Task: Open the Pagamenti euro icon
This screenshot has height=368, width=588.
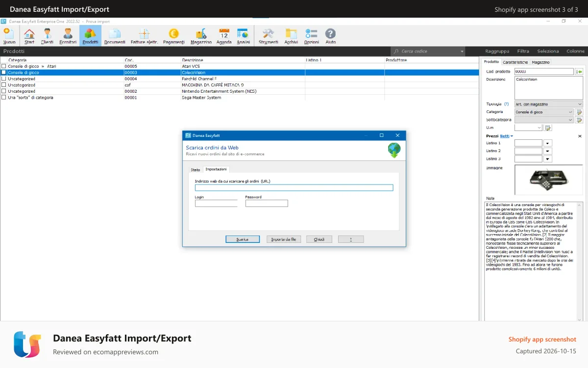Action: [174, 36]
